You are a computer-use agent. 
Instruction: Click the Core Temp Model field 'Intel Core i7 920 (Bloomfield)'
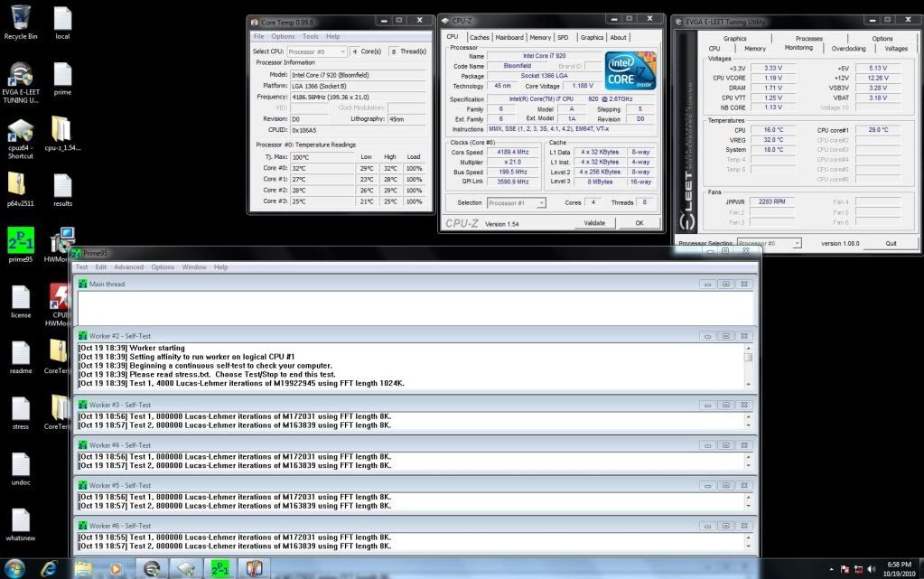358,75
